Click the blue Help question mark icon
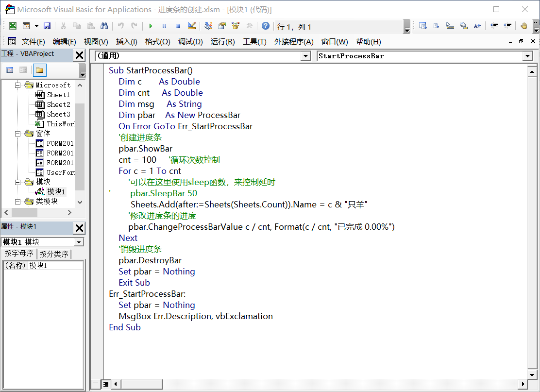Image resolution: width=540 pixels, height=392 pixels. [265, 26]
